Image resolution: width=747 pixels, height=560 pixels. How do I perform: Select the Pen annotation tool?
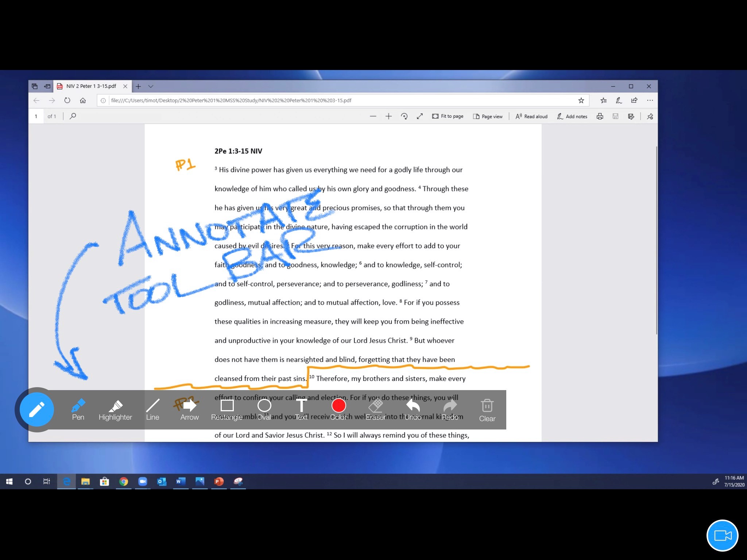coord(78,409)
